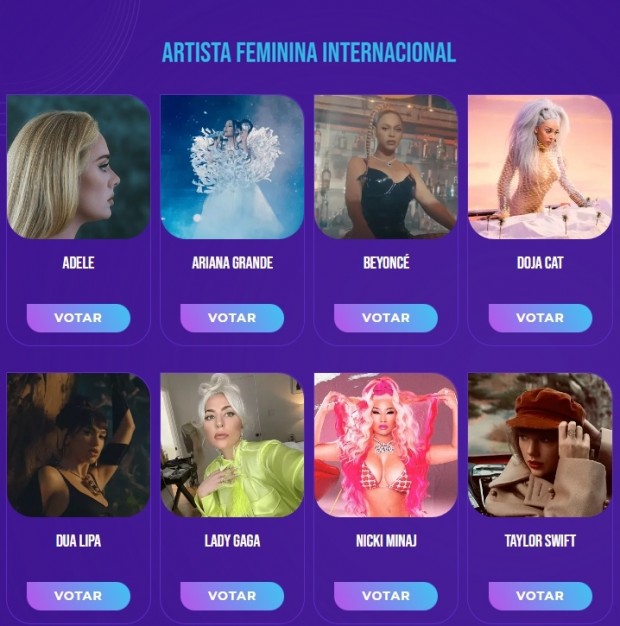Viewport: 620px width, 626px height.
Task: Click the Beyoncé photo thumbnail
Action: [386, 167]
